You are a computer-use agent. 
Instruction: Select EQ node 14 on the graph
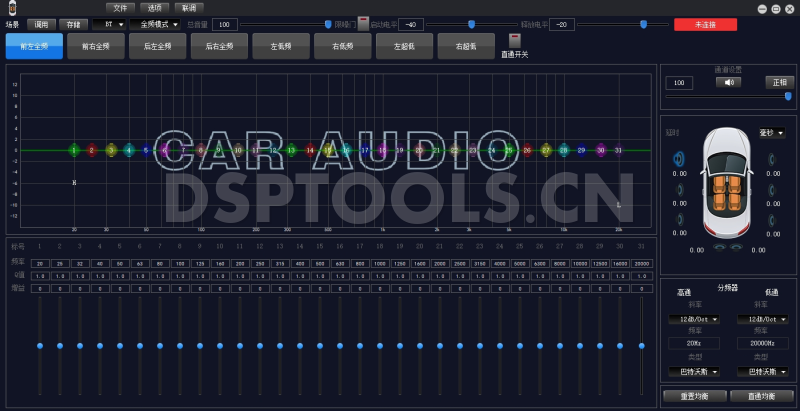(310, 150)
